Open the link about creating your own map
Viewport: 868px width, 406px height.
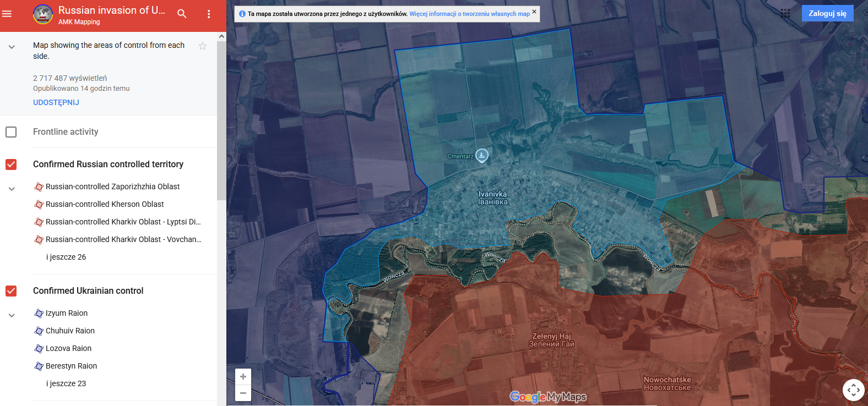pyautogui.click(x=470, y=14)
